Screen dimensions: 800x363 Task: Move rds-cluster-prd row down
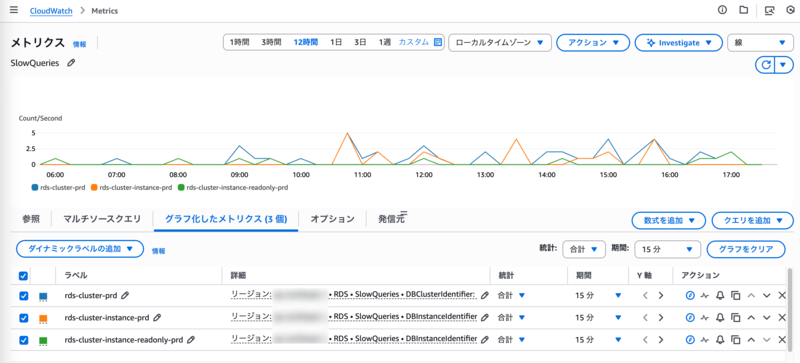tap(766, 295)
